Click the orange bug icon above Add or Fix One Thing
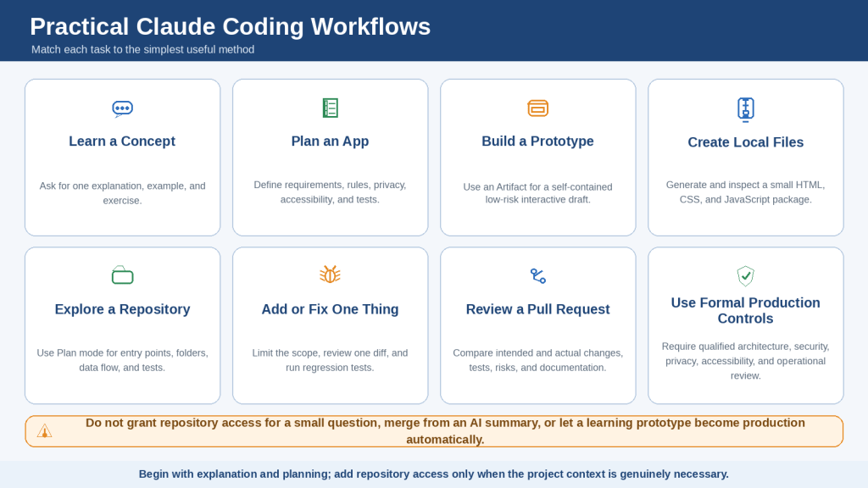Image resolution: width=868 pixels, height=488 pixels. 330,274
